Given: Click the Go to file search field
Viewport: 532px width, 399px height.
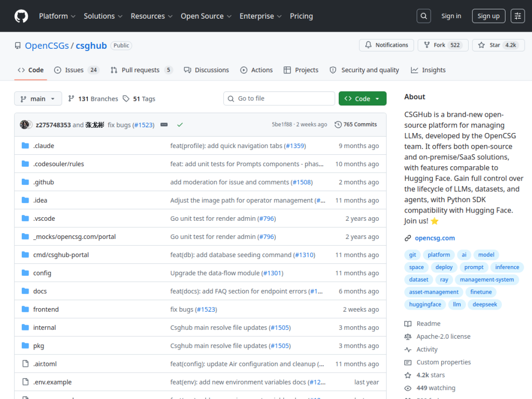Looking at the screenshot, I should click(279, 98).
